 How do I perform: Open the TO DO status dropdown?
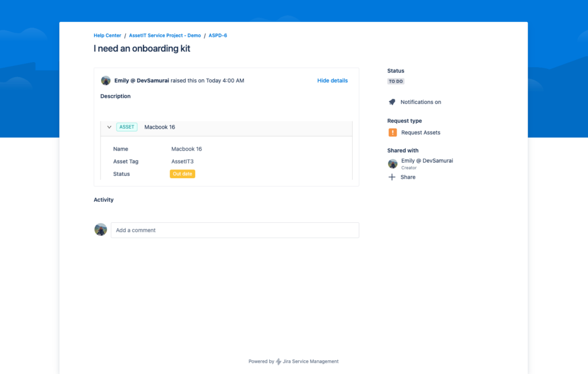[396, 81]
